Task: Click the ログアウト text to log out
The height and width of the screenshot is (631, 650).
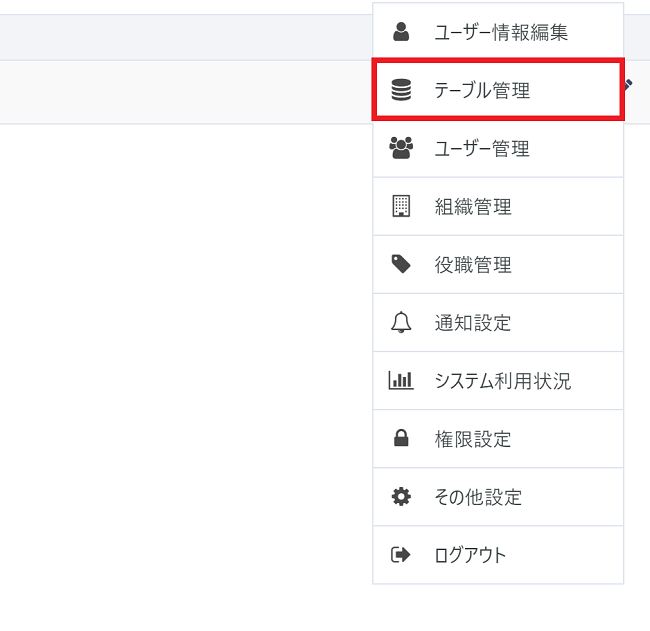Action: click(x=471, y=555)
